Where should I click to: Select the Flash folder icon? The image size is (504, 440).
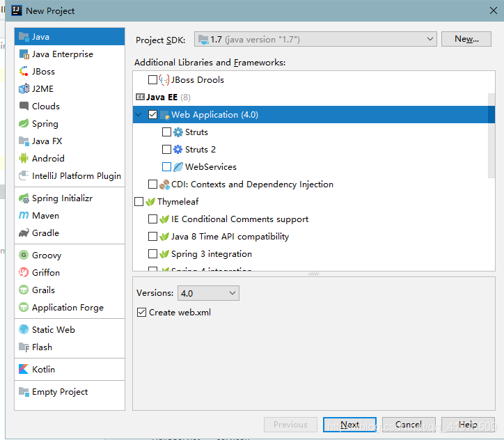[x=24, y=347]
